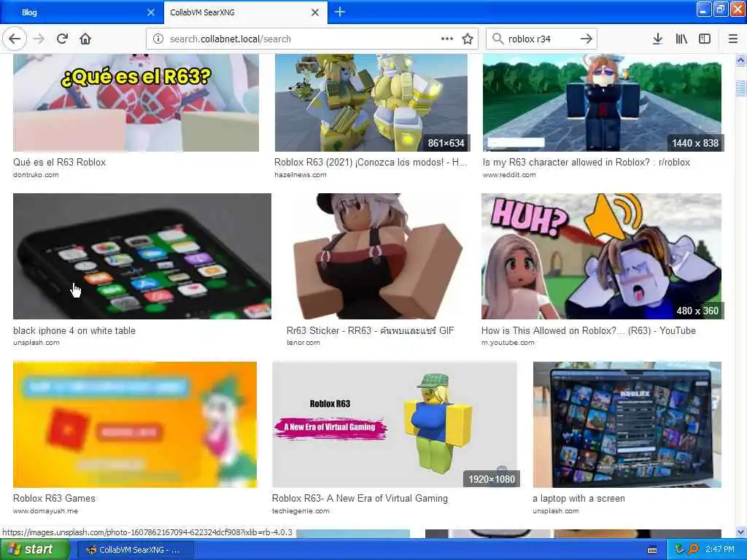Click the www.domayush.me source text

tap(46, 511)
